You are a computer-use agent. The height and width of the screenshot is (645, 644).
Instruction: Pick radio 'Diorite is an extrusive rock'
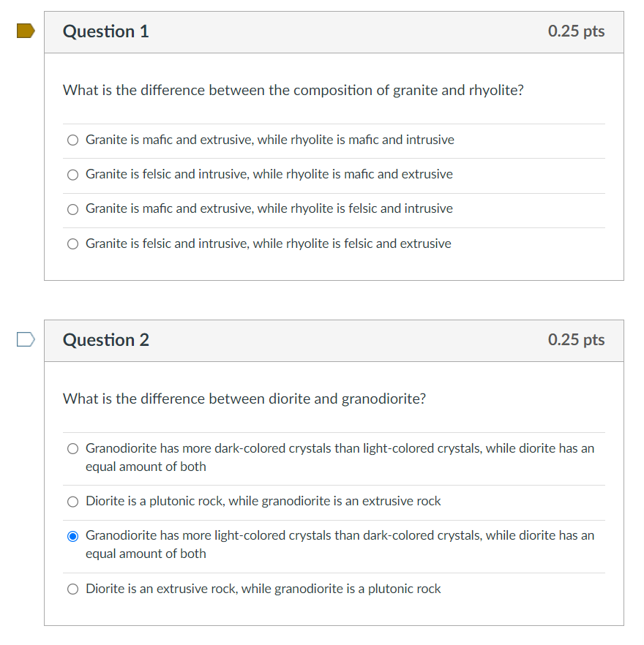[x=72, y=589]
